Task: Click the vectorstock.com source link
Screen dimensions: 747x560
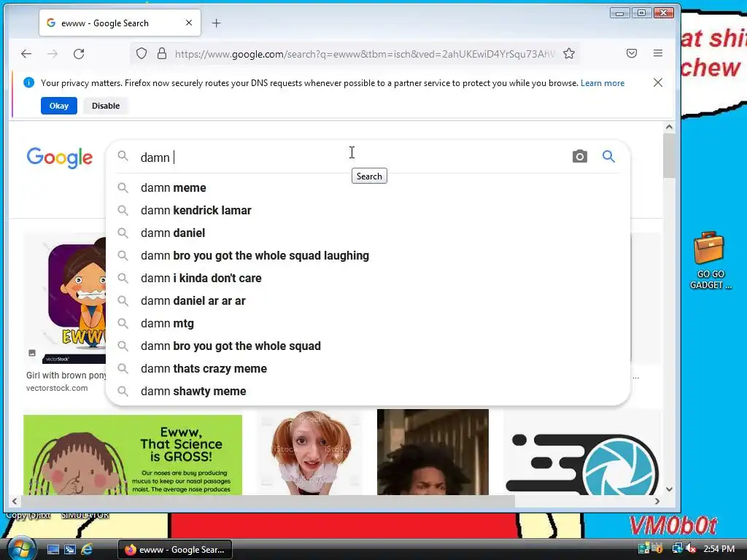Action: coord(57,388)
